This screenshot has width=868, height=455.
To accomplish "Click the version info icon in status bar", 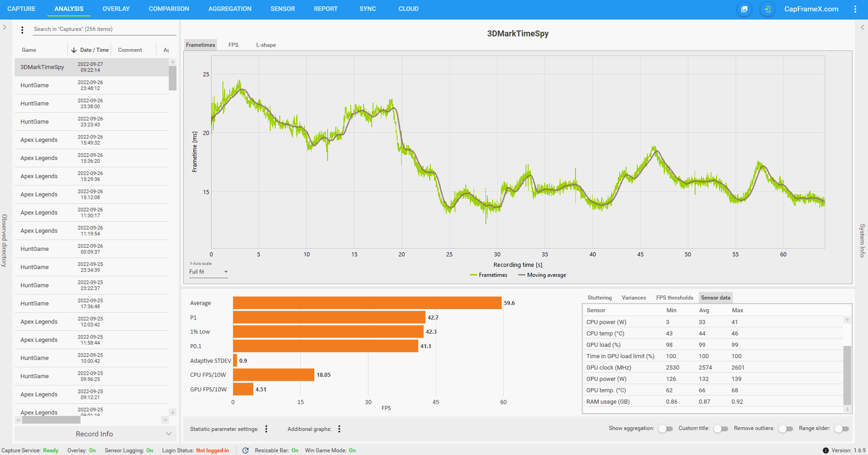I will tap(826, 450).
